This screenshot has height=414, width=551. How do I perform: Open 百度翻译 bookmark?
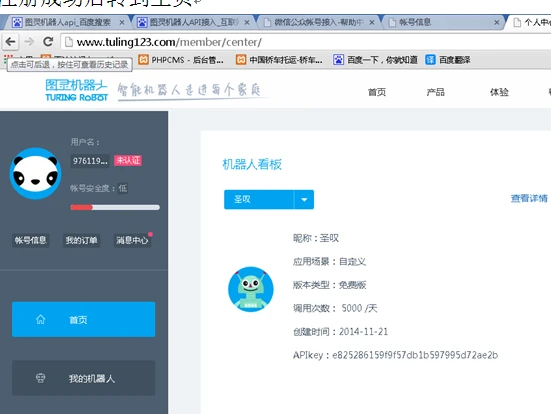(448, 60)
